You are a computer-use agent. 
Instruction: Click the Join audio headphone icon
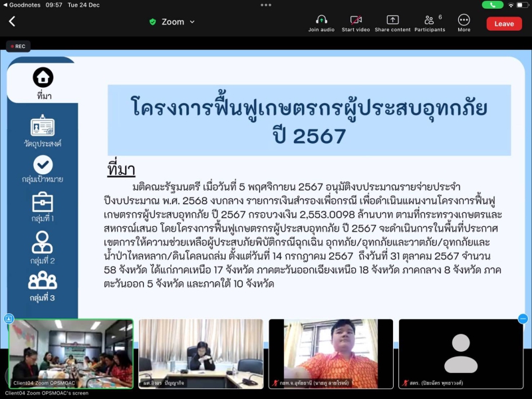(321, 21)
